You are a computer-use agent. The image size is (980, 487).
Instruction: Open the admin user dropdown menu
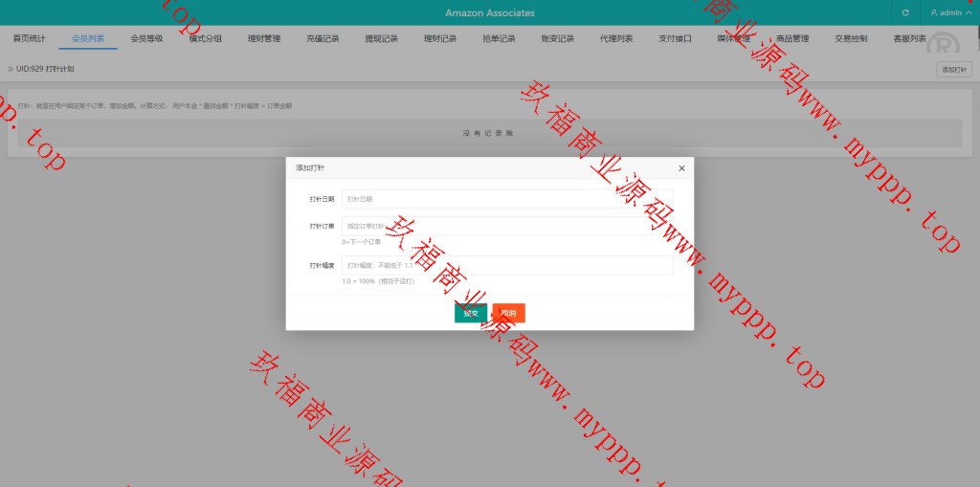[949, 13]
